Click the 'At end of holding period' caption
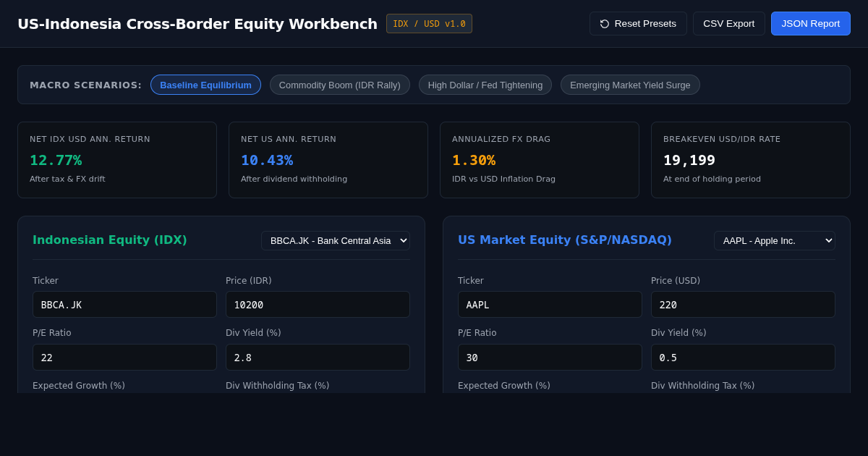Image resolution: width=868 pixels, height=456 pixels. coord(712,179)
